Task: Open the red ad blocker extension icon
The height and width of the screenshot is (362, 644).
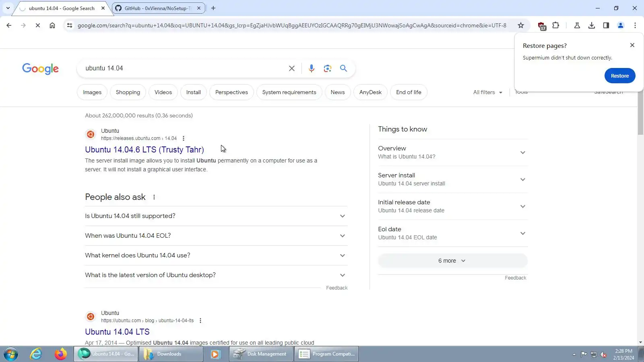Action: click(x=542, y=26)
